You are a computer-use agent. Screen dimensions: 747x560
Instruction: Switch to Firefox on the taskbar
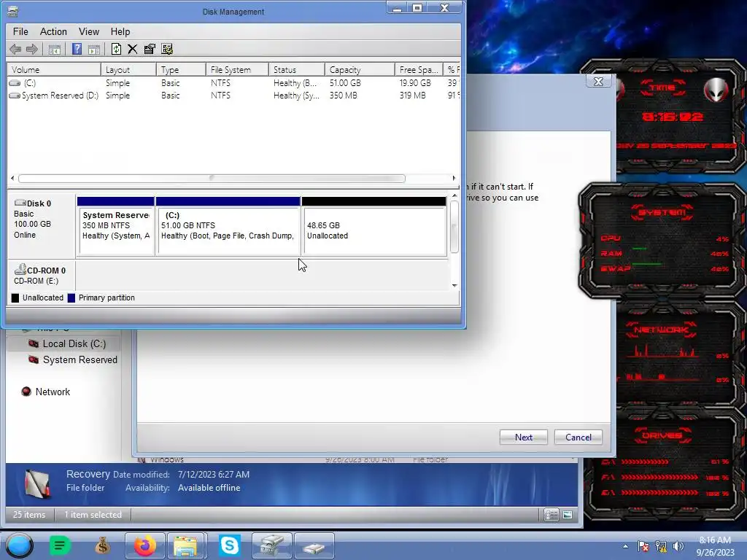click(x=145, y=545)
